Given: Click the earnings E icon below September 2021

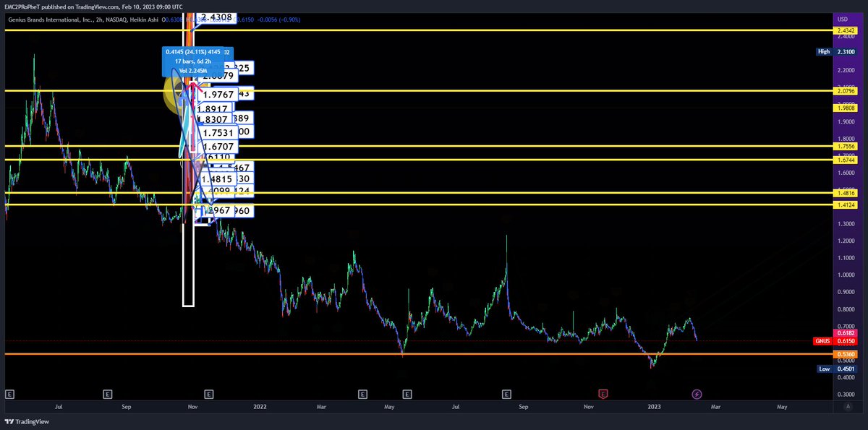Looking at the screenshot, I should pos(107,395).
